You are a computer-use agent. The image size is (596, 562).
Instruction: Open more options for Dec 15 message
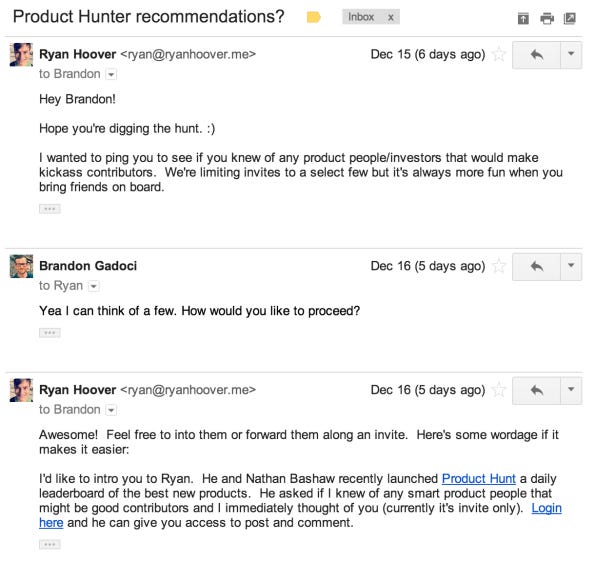coord(571,55)
